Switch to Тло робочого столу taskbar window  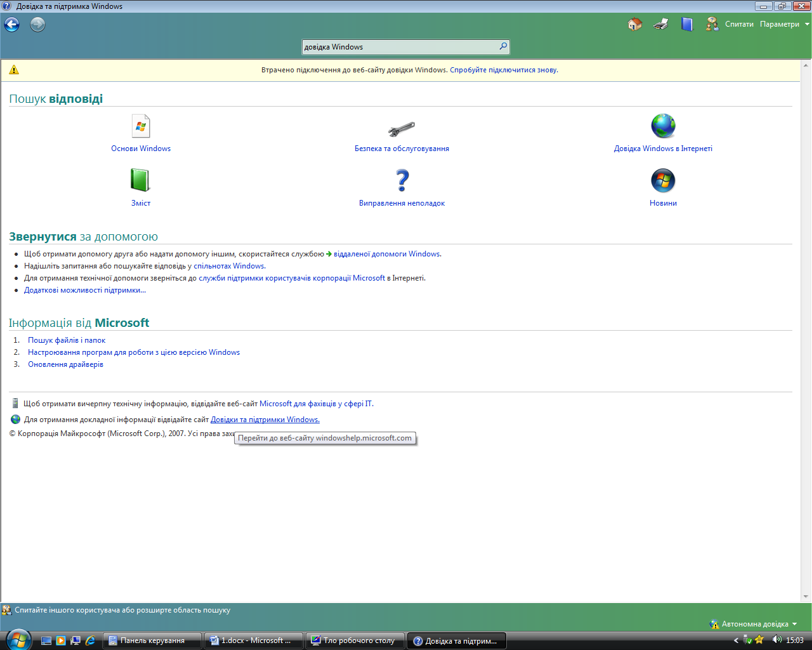tap(355, 640)
